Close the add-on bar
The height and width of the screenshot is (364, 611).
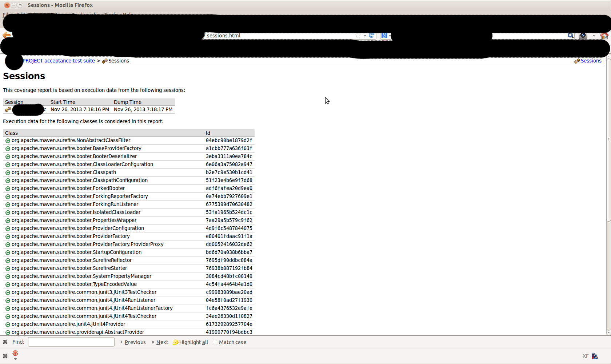[x=5, y=356]
